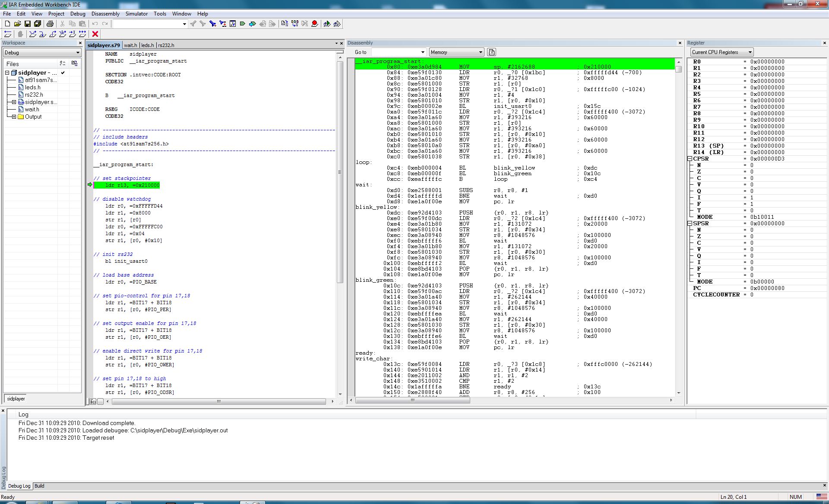Viewport: 829px width, 504px height.
Task: Click the Disassembly horizontal scrollbar thumb
Action: coord(412,400)
